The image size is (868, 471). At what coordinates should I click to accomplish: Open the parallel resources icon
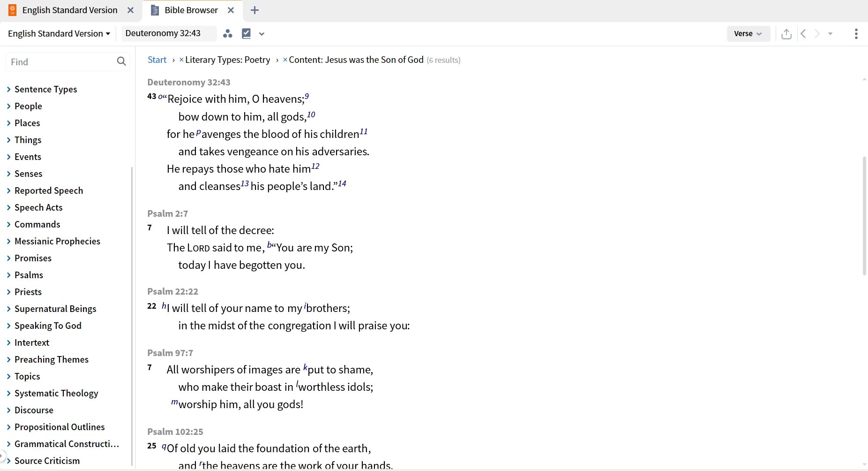click(x=228, y=33)
